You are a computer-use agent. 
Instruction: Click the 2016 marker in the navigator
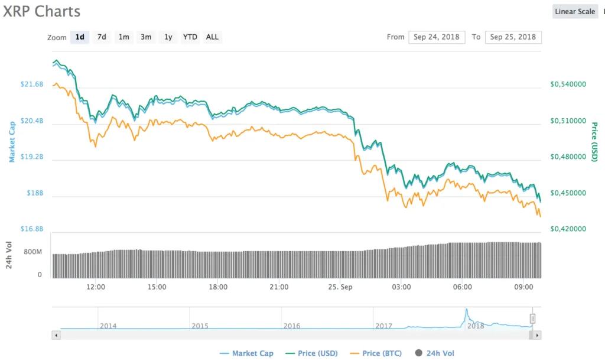point(292,326)
